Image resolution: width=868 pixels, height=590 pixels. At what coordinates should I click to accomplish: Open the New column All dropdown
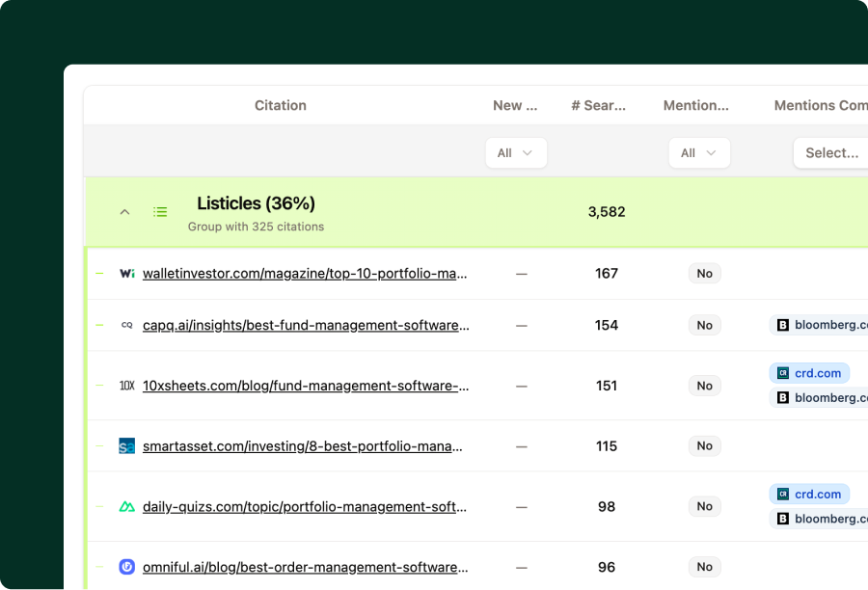[516, 152]
